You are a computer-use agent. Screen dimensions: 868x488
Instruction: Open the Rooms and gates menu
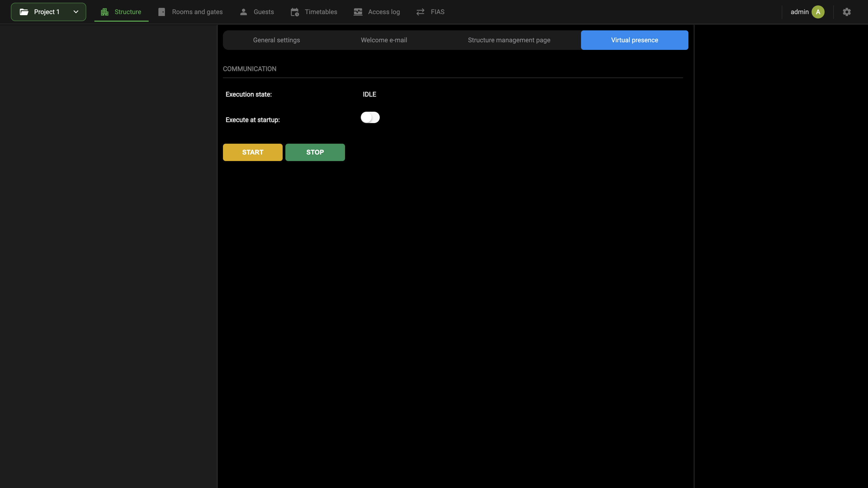pos(190,12)
